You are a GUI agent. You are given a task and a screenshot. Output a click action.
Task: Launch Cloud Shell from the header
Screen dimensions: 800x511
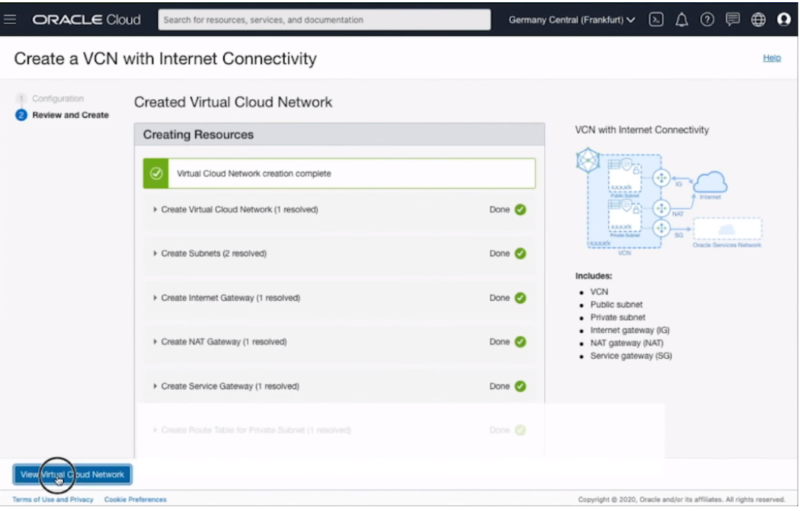click(656, 19)
